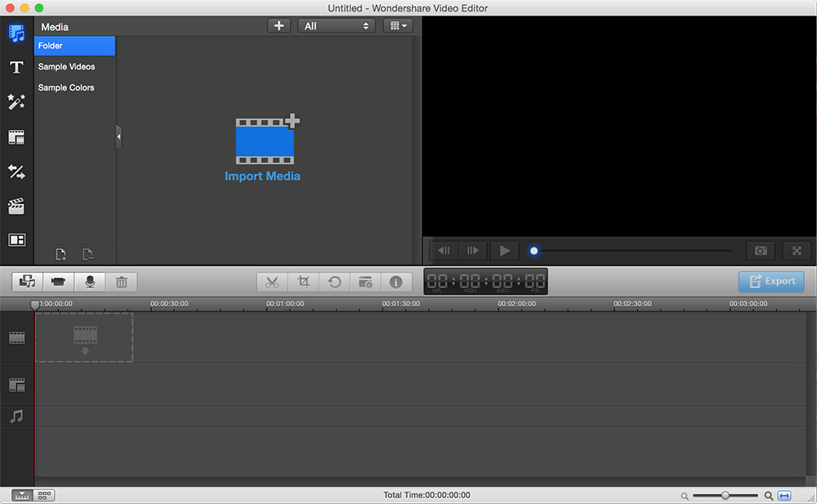817x504 pixels.
Task: Click the 00:02:30:00 mark on ruler
Action: pos(632,303)
